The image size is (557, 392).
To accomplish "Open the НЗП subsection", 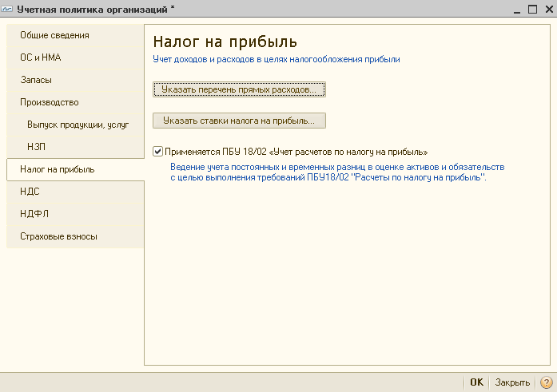I will coord(75,147).
